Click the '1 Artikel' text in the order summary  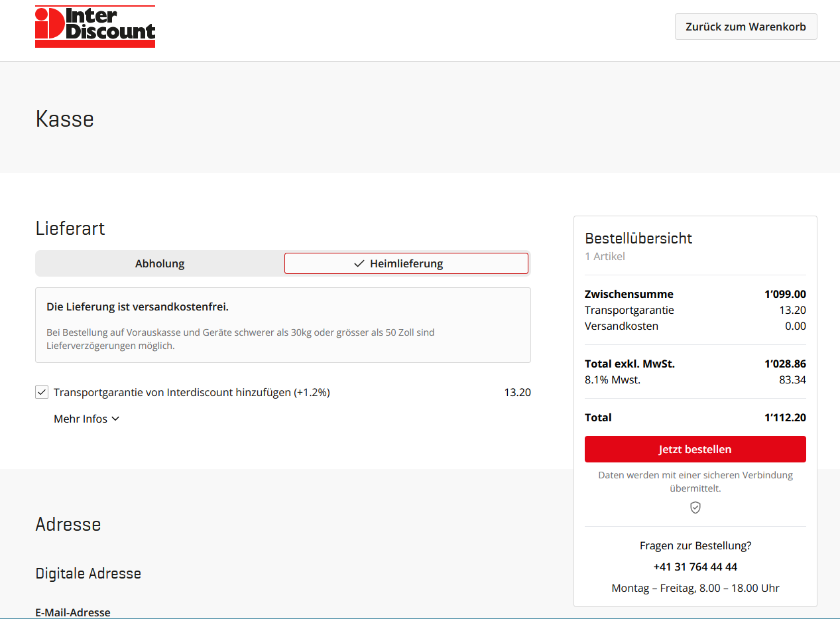click(605, 256)
